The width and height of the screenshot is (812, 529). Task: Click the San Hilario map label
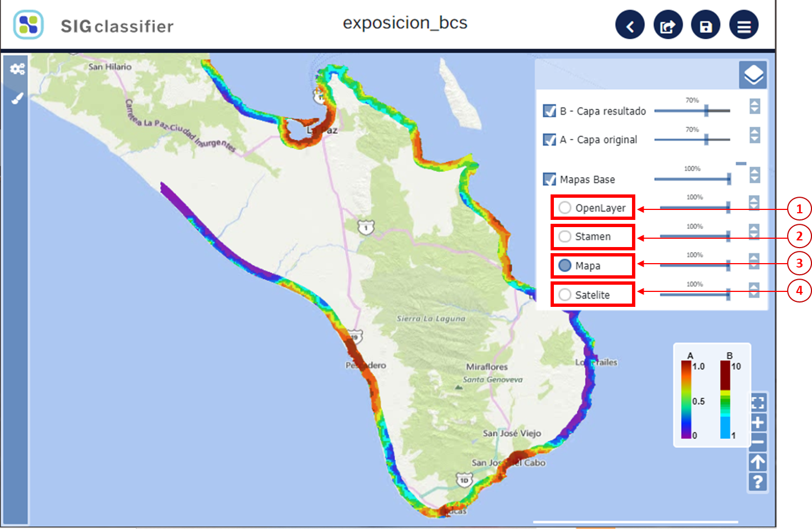point(110,66)
